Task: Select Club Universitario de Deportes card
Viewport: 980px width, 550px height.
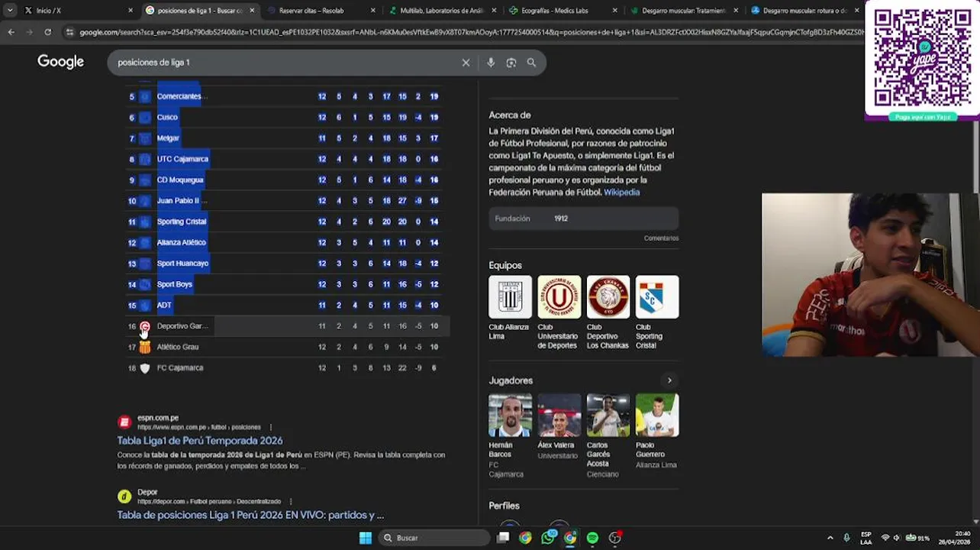Action: point(559,313)
